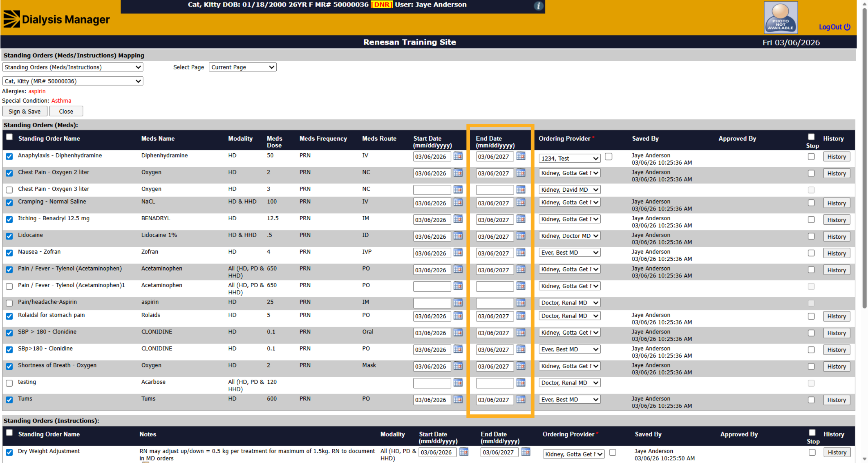Click the Close button

pyautogui.click(x=66, y=111)
